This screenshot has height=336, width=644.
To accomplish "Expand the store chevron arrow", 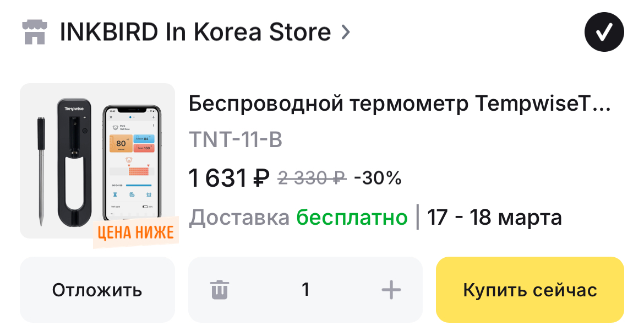I will point(345,32).
